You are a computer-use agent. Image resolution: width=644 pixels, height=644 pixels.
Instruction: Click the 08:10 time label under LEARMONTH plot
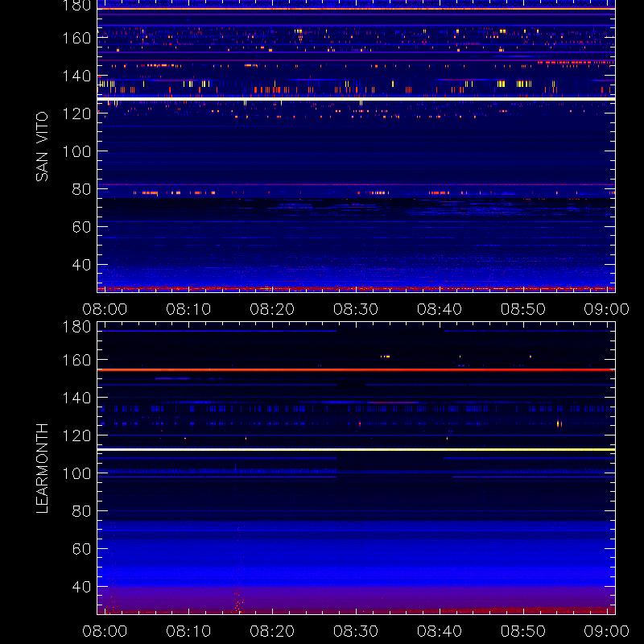coord(188,631)
